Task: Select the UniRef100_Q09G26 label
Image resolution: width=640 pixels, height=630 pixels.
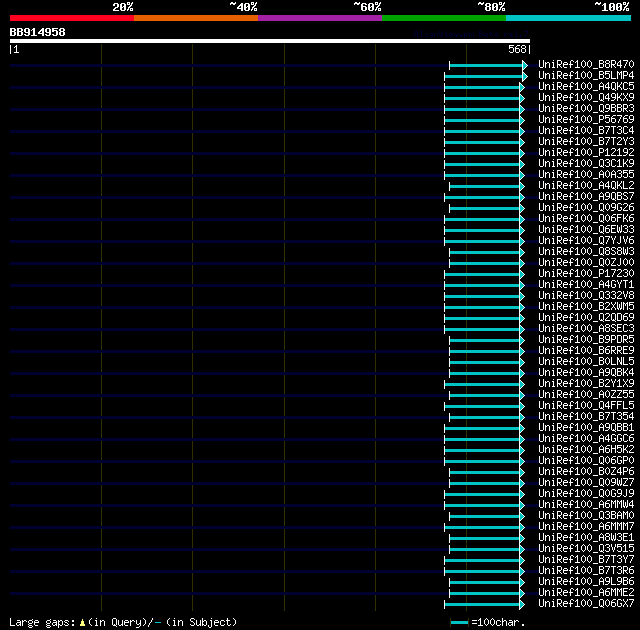Action: pyautogui.click(x=586, y=208)
